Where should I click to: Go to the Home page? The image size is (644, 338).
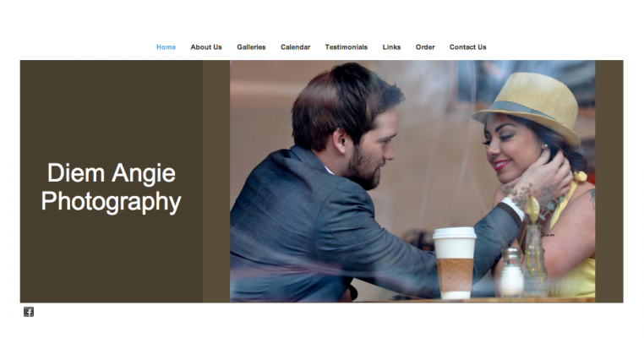coord(166,47)
